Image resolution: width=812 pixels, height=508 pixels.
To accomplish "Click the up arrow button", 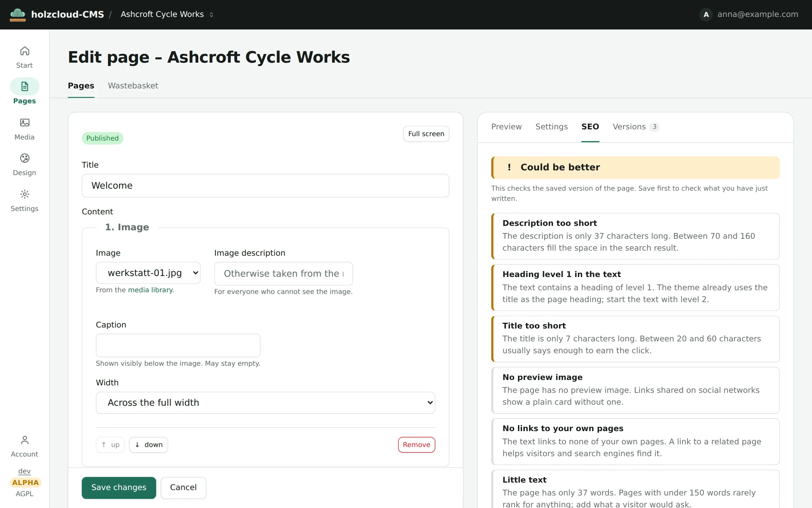I will coord(110,444).
